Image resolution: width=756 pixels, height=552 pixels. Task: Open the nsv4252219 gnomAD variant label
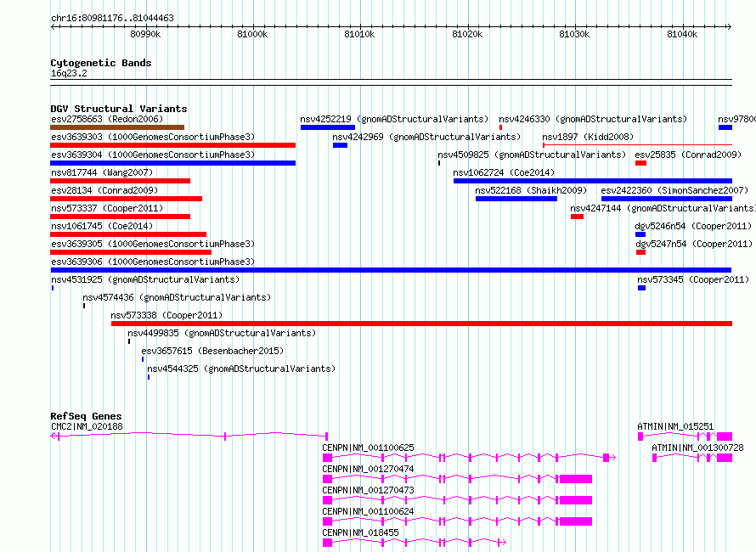[x=394, y=119]
